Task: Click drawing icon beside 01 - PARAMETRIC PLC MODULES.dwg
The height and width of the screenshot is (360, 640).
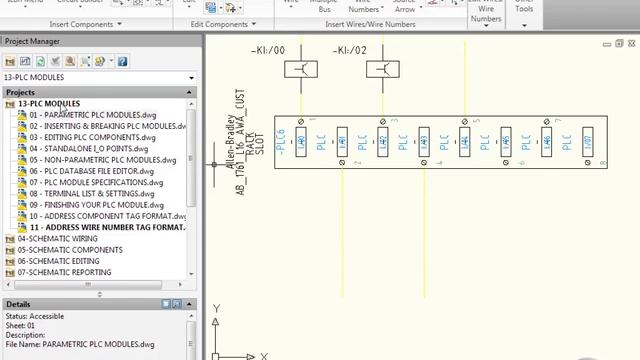Action: [x=22, y=115]
